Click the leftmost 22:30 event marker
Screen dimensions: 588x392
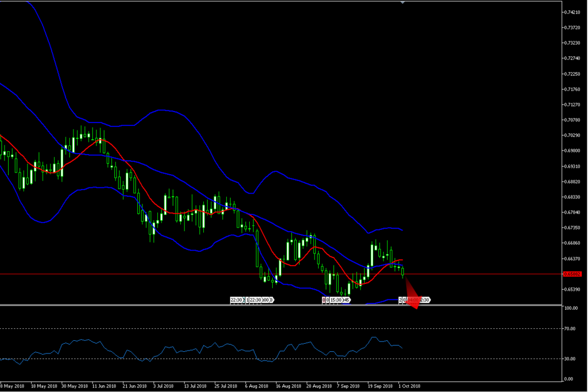[x=237, y=300]
